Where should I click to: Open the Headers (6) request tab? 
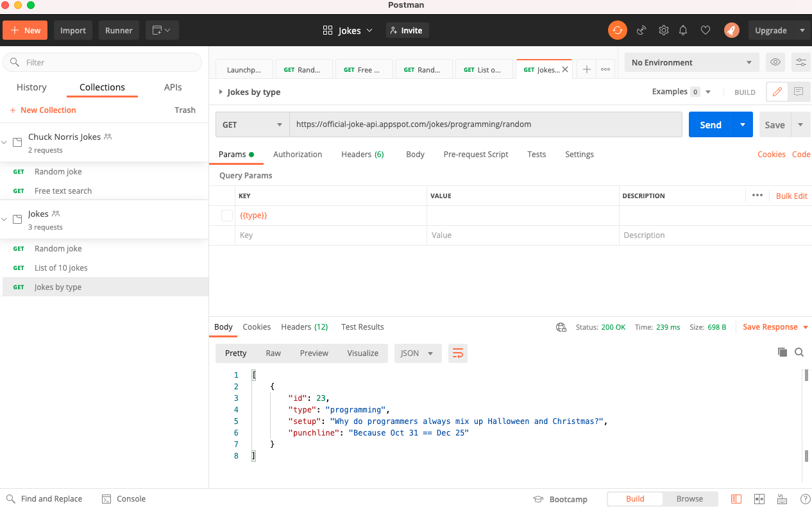362,154
